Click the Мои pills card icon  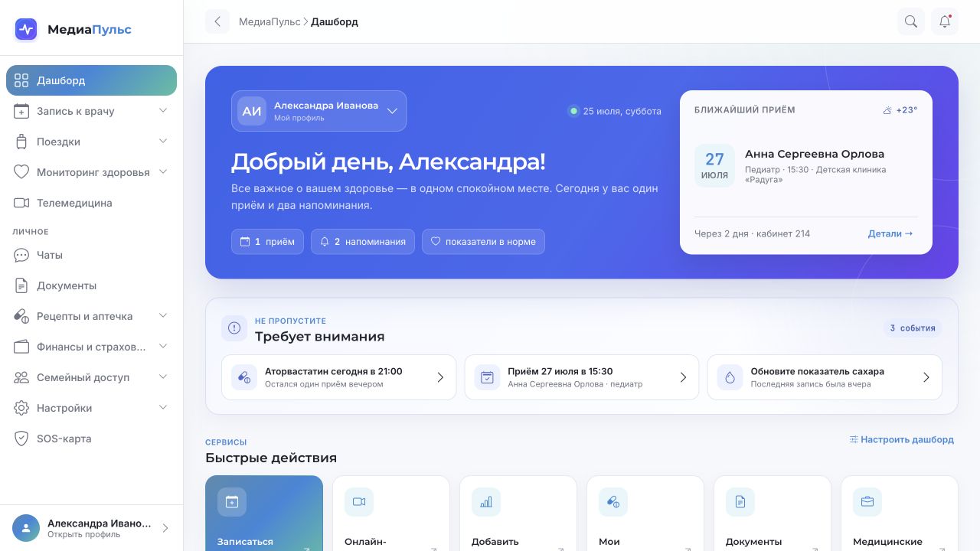point(613,502)
